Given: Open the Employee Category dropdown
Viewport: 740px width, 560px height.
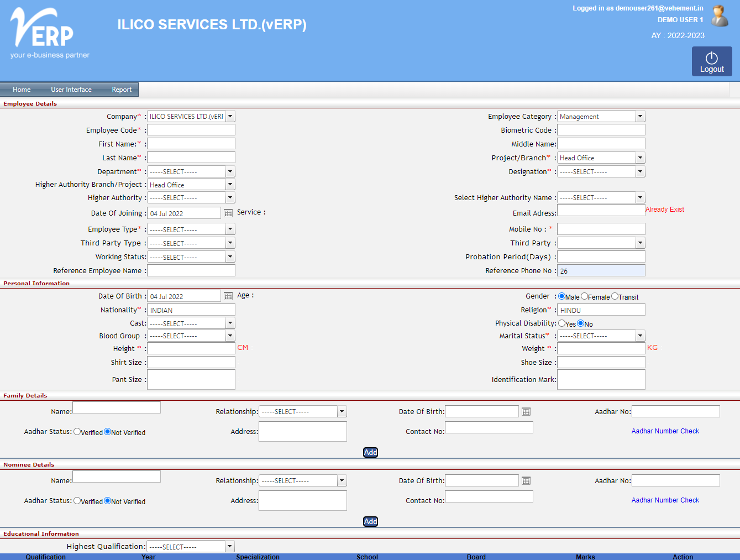Looking at the screenshot, I should click(x=601, y=116).
